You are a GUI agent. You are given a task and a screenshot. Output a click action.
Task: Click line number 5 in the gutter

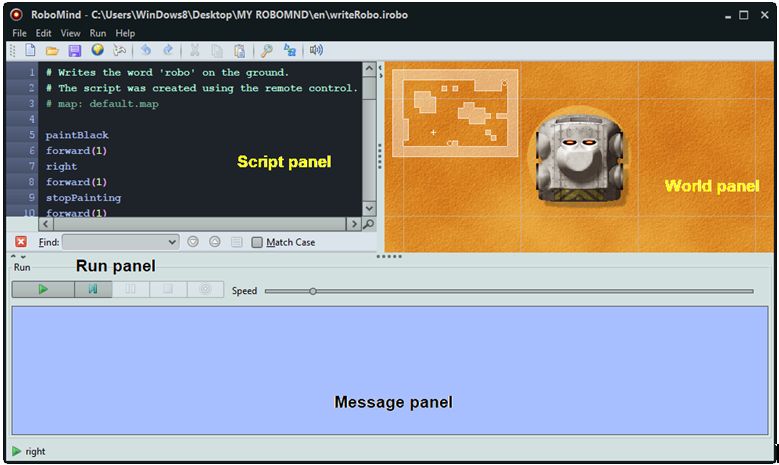(x=31, y=135)
